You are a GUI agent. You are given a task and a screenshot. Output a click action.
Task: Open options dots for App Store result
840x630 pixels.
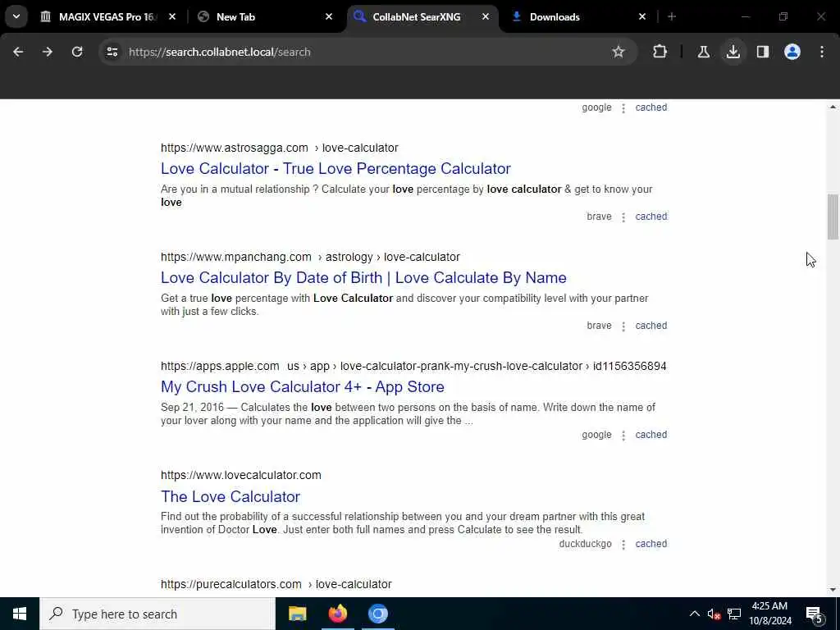click(x=623, y=436)
